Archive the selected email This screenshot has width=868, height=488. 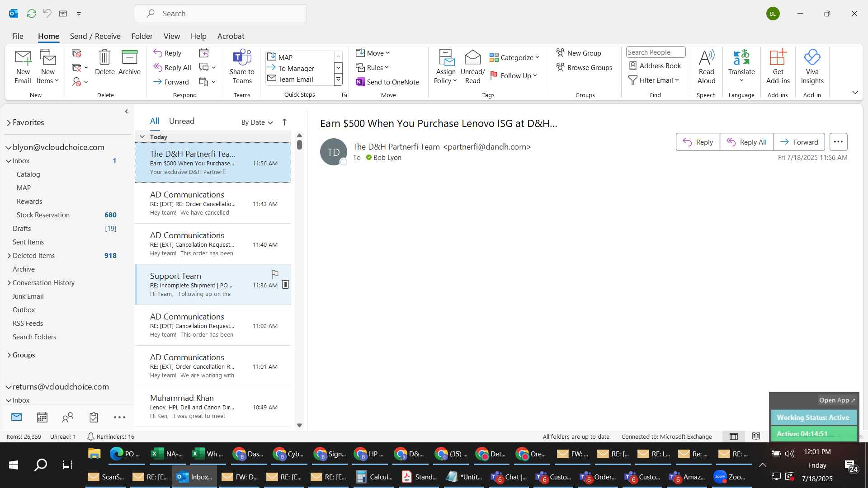129,62
